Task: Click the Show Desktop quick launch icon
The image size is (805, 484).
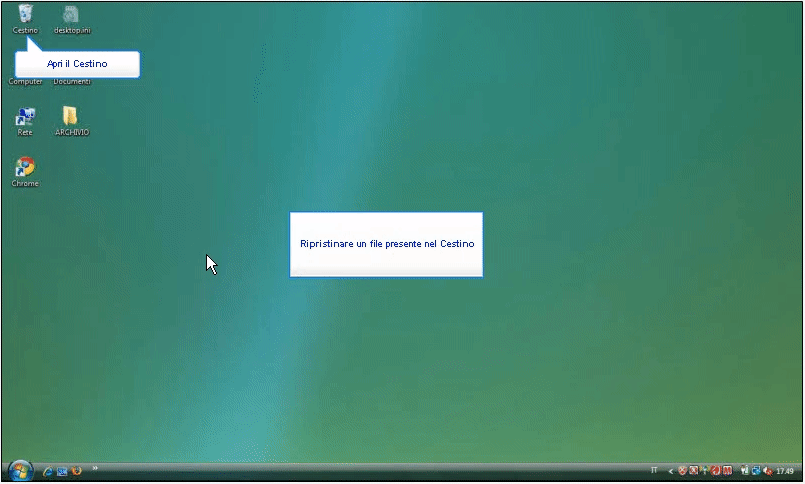Action: click(62, 471)
